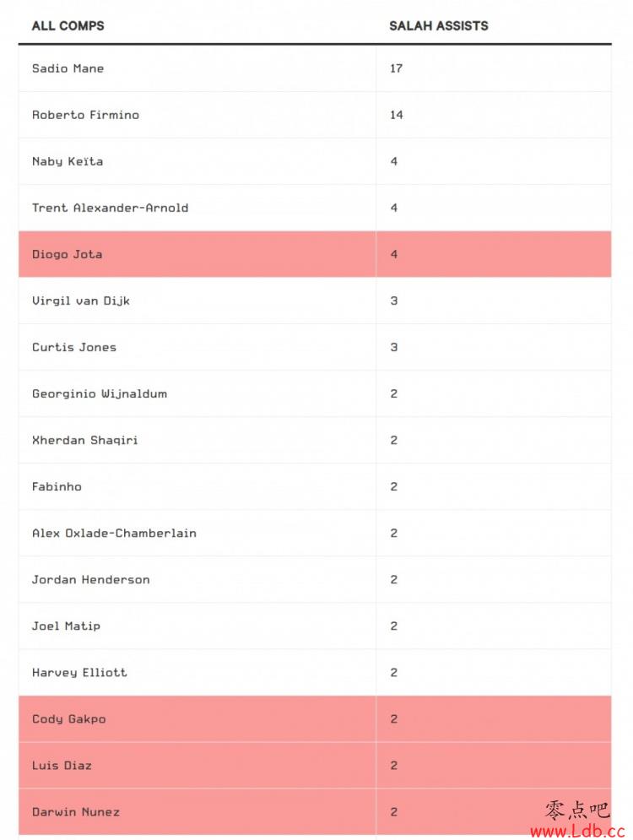This screenshot has width=633, height=840.
Task: Click Darwin Nunez table row
Action: click(x=315, y=812)
